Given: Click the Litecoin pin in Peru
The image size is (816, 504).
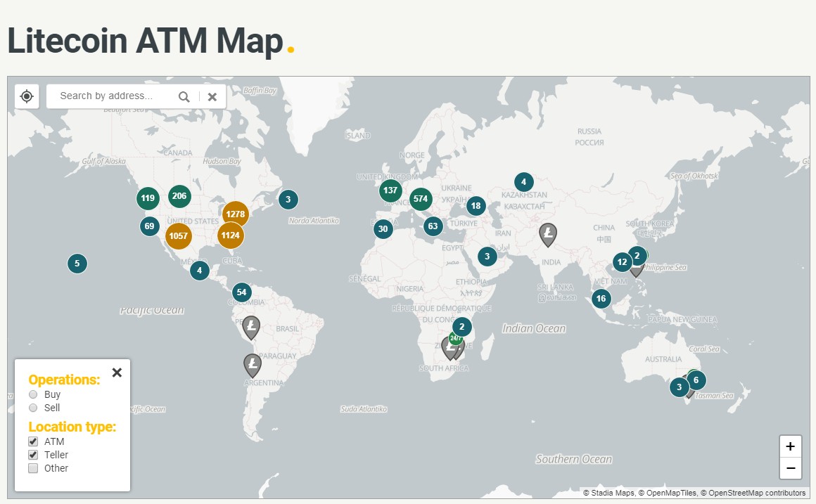Looking at the screenshot, I should pos(251,328).
